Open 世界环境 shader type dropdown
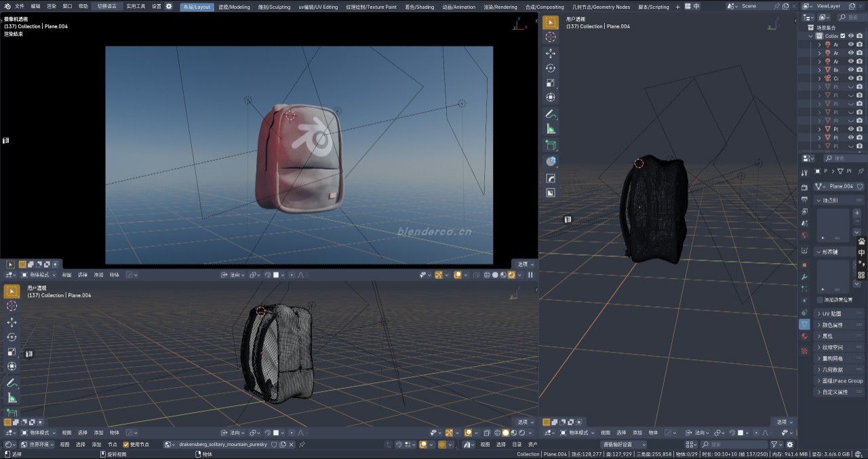 39,445
